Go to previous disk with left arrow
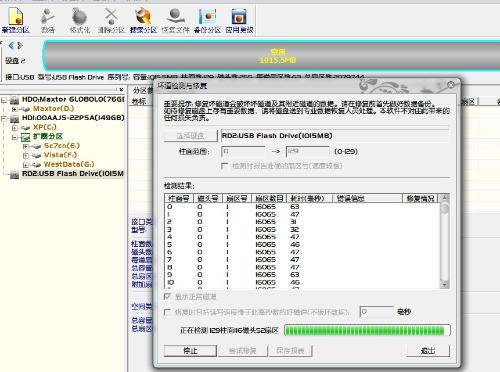 (11, 46)
